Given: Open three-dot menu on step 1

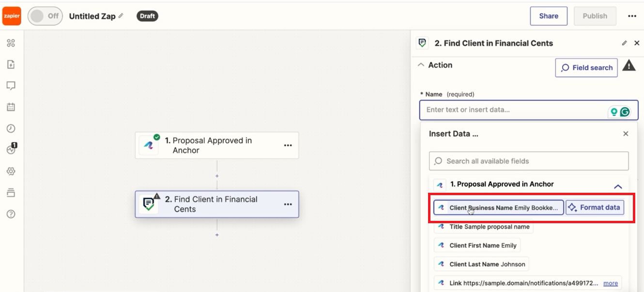Looking at the screenshot, I should pos(288,145).
